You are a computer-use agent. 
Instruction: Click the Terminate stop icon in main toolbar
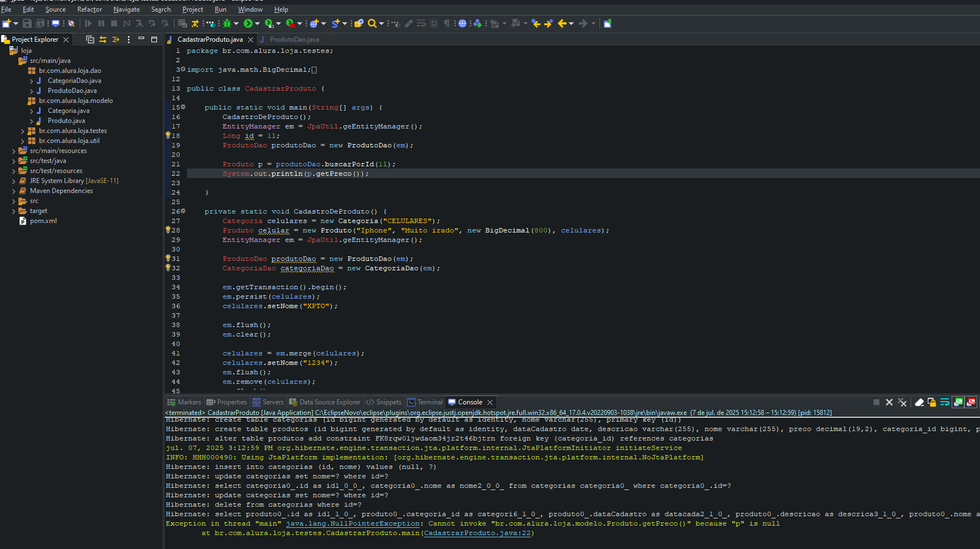click(114, 23)
